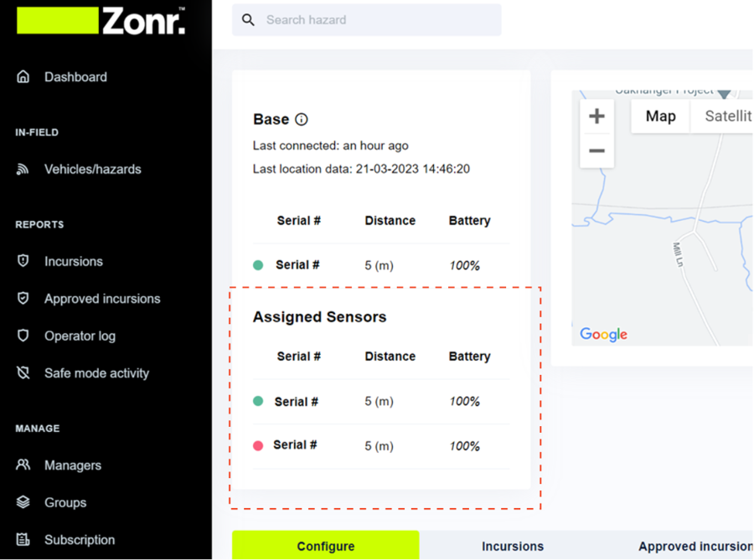Click the Incursions shield icon
Viewport: 754px width, 560px height.
23,261
